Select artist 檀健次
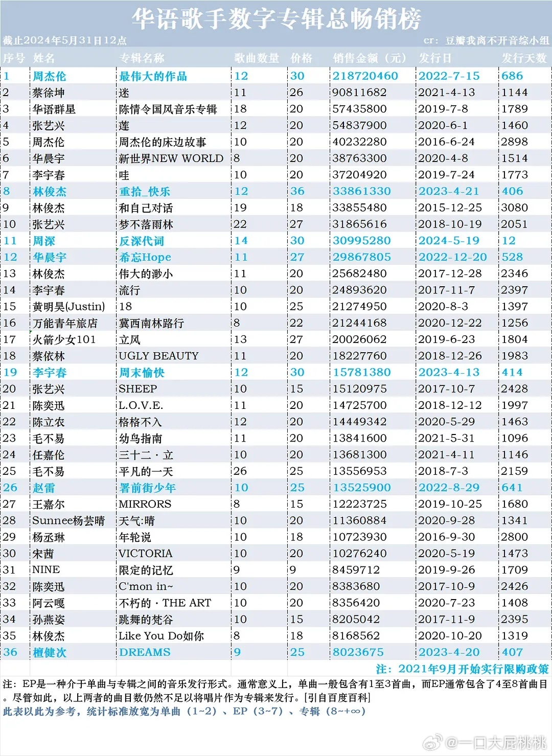The width and height of the screenshot is (552, 756). [x=50, y=652]
